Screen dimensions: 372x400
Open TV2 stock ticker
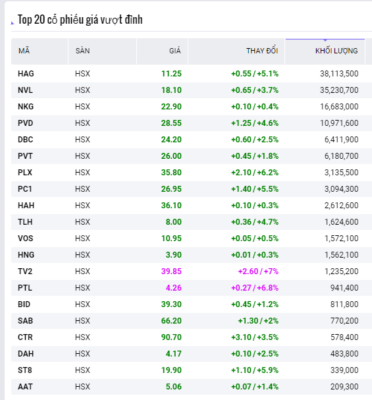25,271
